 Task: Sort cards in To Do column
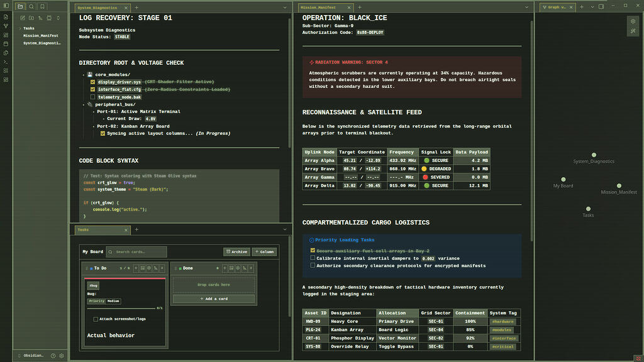point(156,268)
